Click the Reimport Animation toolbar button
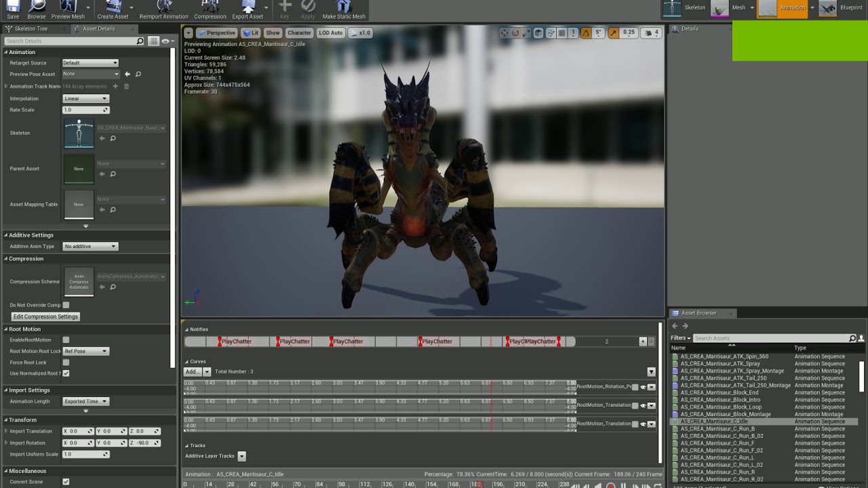This screenshot has width=868, height=488. coord(164,9)
